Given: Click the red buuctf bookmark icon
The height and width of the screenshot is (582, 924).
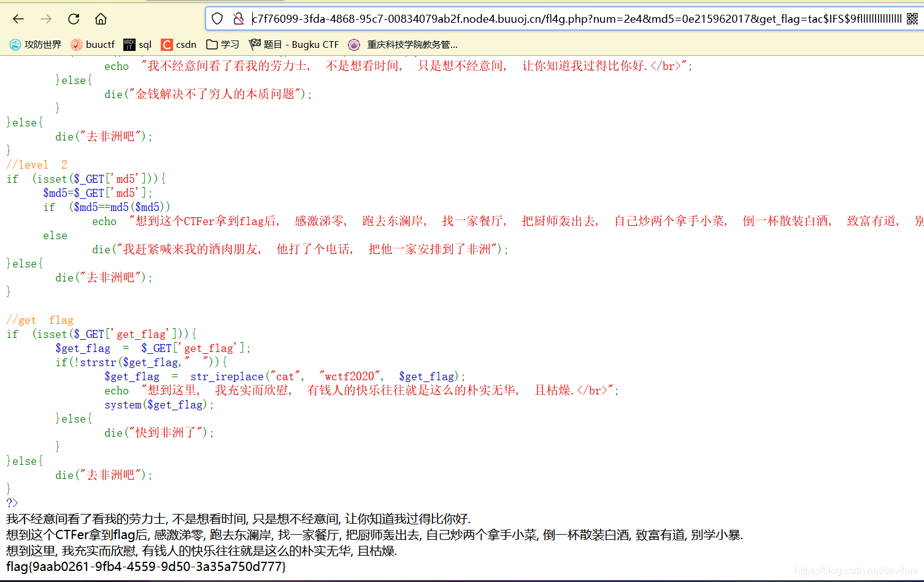Looking at the screenshot, I should tap(77, 44).
